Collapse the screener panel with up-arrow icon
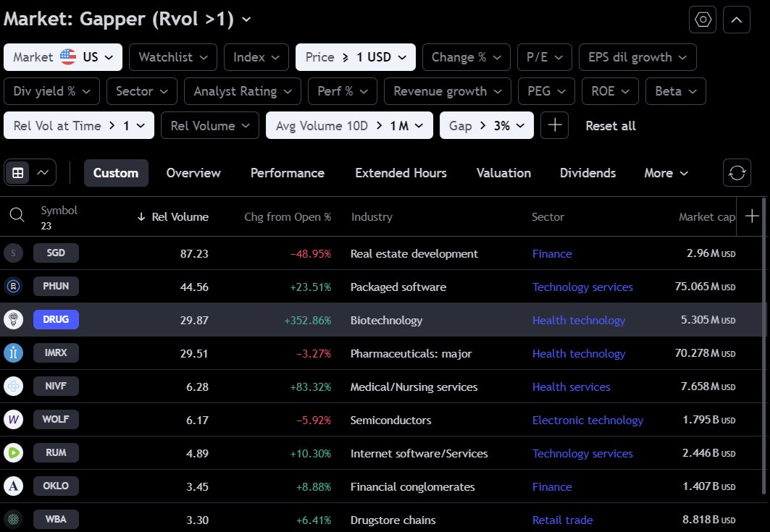Screen dimensions: 770x532 click(x=737, y=20)
